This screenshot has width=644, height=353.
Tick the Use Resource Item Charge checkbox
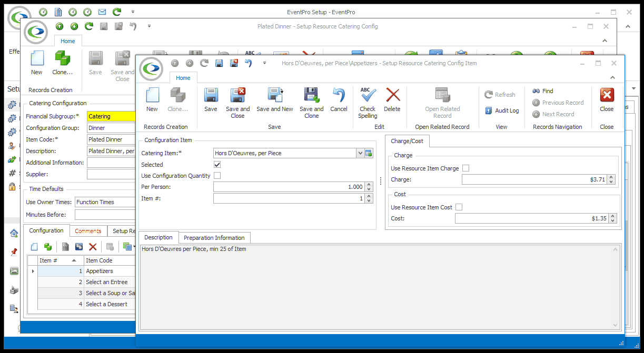(x=465, y=168)
